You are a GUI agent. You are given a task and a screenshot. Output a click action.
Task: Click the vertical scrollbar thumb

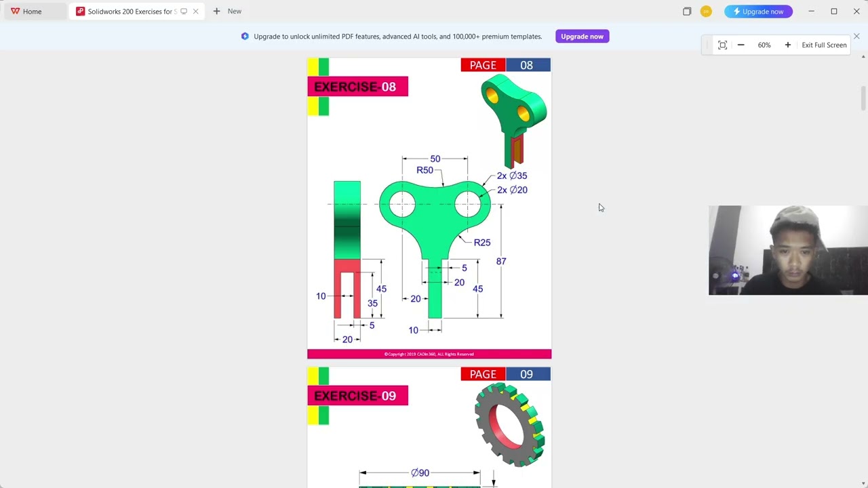tap(863, 98)
